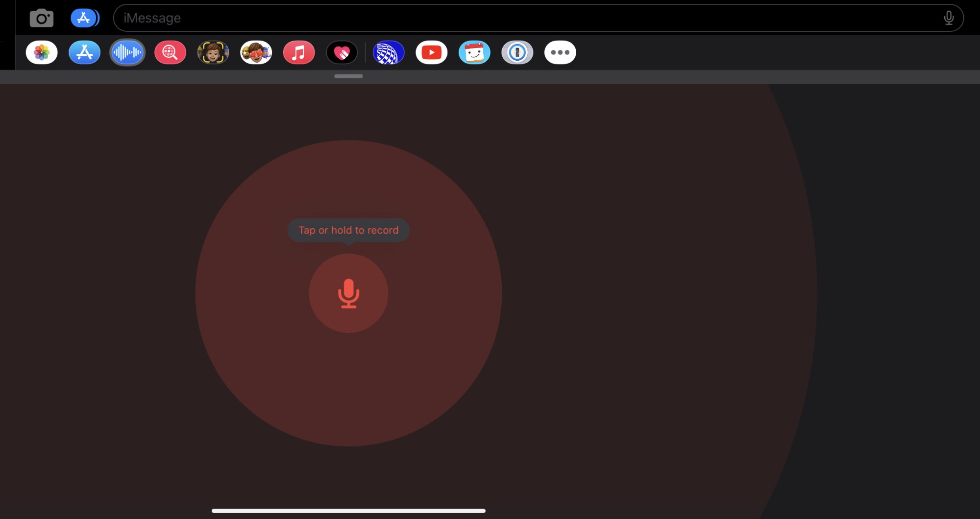Tap the 'Tap or hold to record' tooltip
The height and width of the screenshot is (519, 980).
tap(348, 230)
